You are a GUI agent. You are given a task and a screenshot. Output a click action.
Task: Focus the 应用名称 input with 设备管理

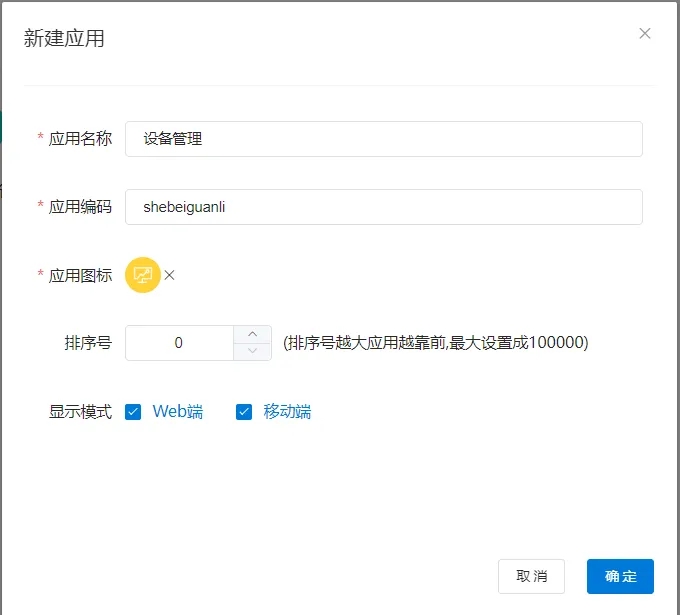point(383,139)
